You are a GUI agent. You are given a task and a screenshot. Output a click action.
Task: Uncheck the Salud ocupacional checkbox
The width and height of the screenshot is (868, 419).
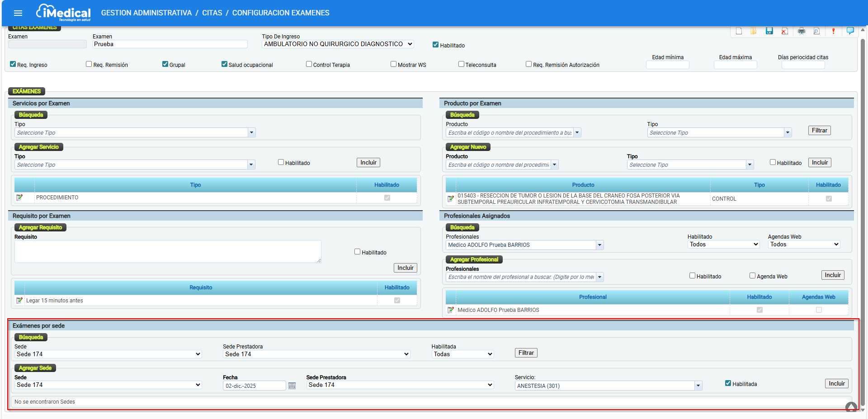(x=224, y=64)
